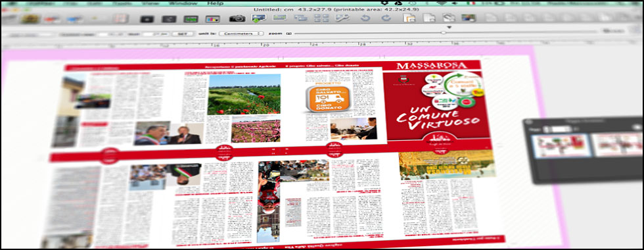Open the Window menu
The width and height of the screenshot is (644, 250).
[x=183, y=3]
